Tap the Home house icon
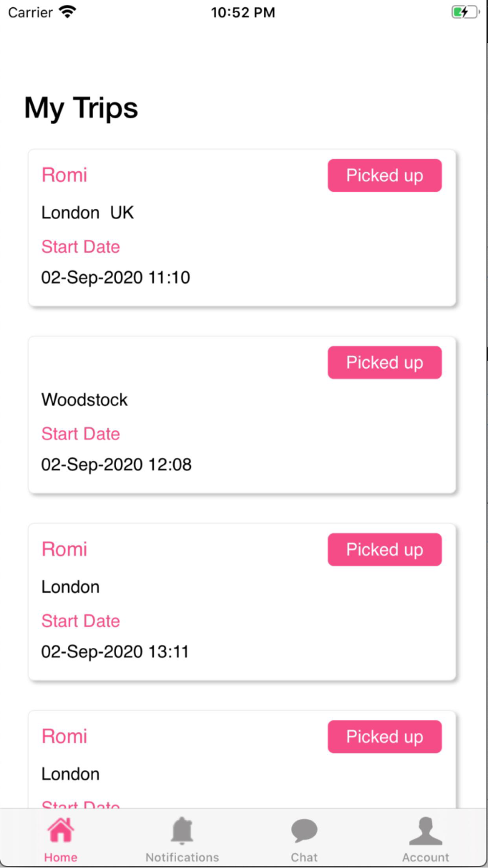This screenshot has height=868, width=488. coord(61,830)
